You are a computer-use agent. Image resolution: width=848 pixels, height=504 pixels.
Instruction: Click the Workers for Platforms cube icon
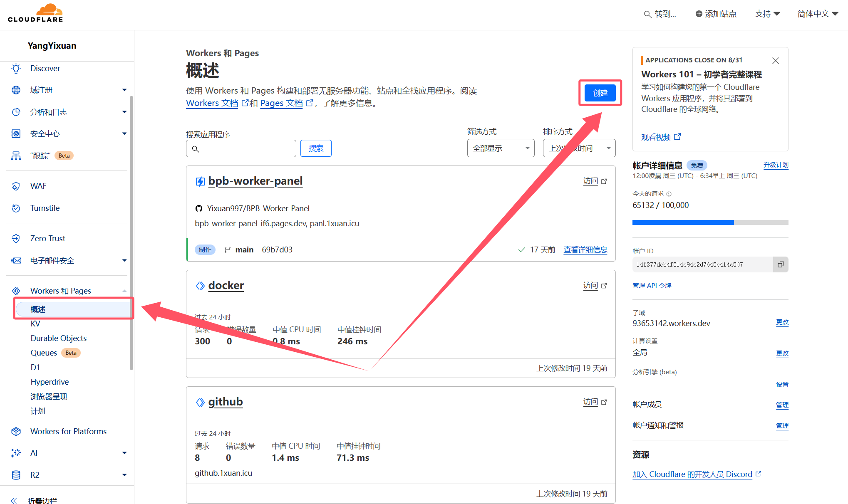[x=16, y=431]
